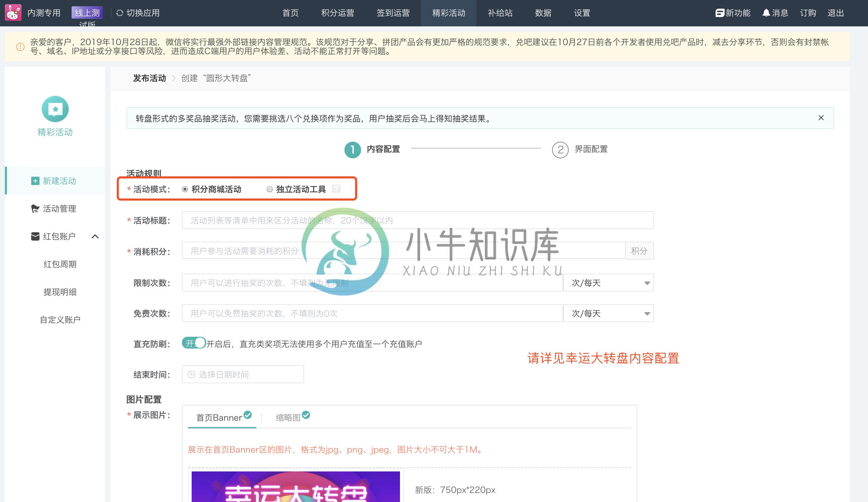
Task: Click the envelope icon beside 红包账户
Action: tap(35, 236)
